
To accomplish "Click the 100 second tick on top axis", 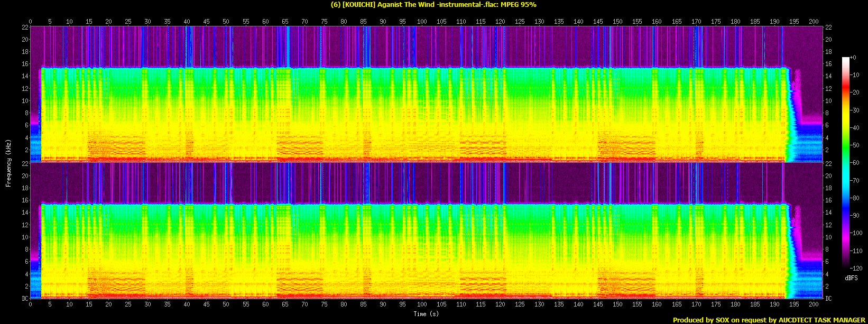I will point(422,22).
